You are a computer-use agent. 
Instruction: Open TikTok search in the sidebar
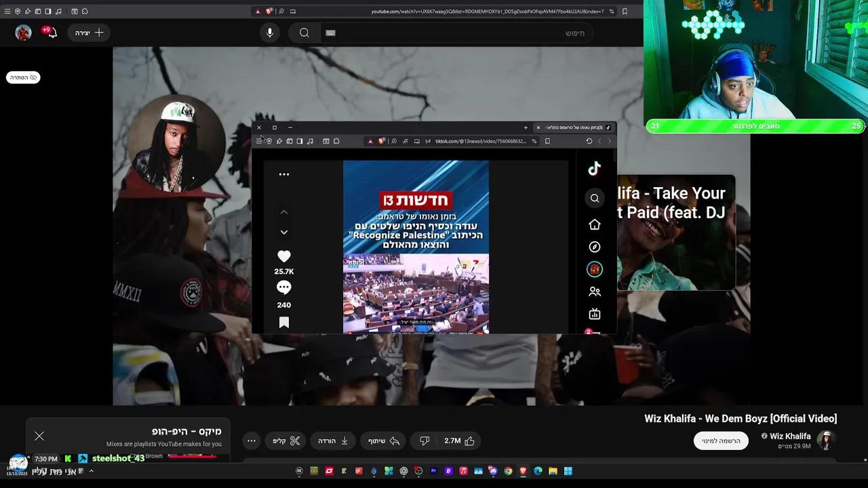point(595,198)
